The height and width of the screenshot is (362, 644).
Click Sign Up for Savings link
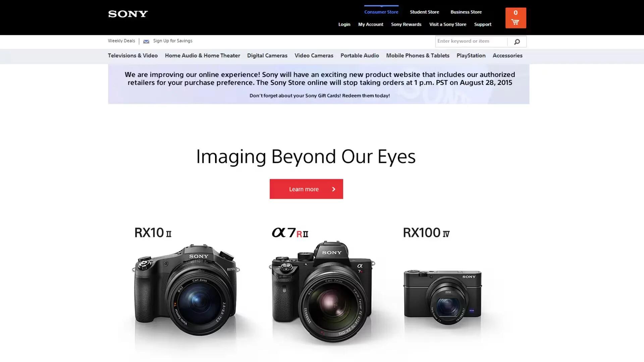pyautogui.click(x=173, y=41)
